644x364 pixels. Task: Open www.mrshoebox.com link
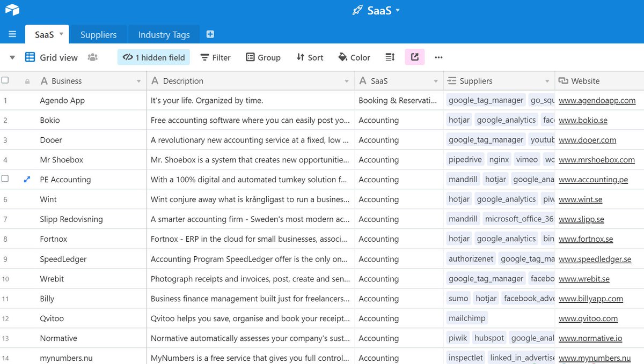[596, 160]
